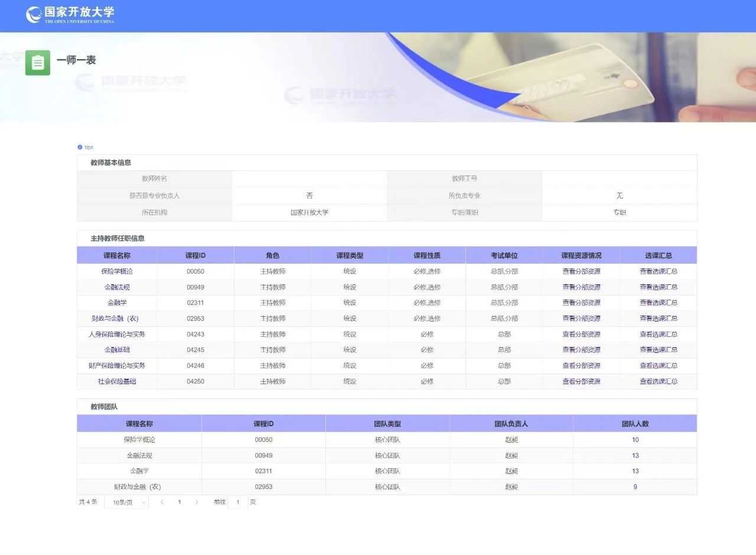Click team size 10 for 保险学概论
The width and height of the screenshot is (756, 555).
coord(635,440)
